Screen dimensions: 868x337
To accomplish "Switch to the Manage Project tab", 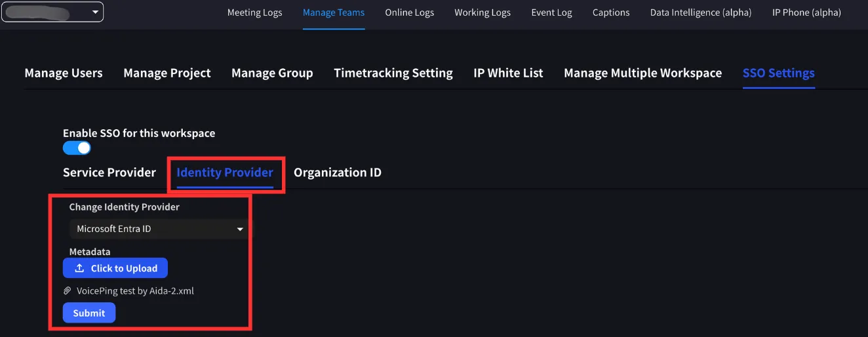I will pos(167,73).
